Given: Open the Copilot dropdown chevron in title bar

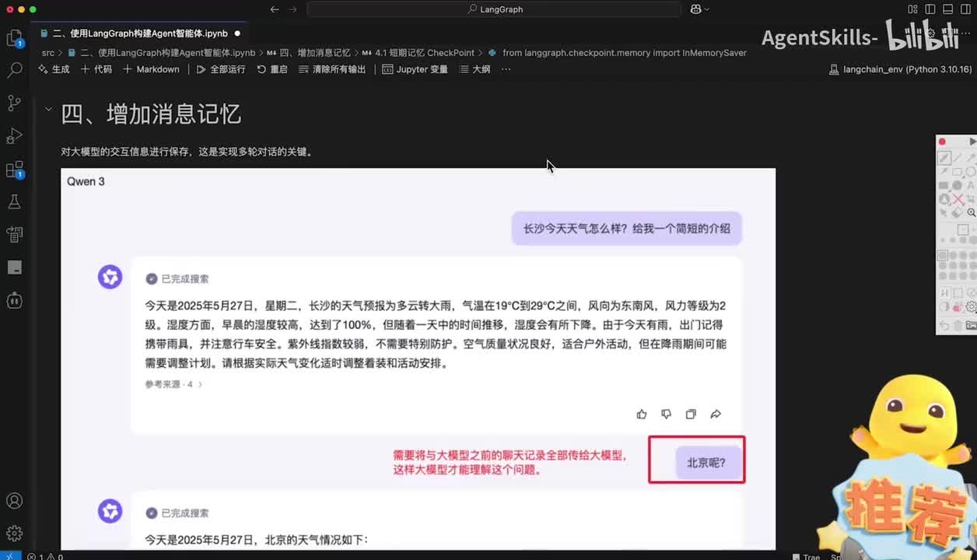Looking at the screenshot, I should tap(706, 9).
